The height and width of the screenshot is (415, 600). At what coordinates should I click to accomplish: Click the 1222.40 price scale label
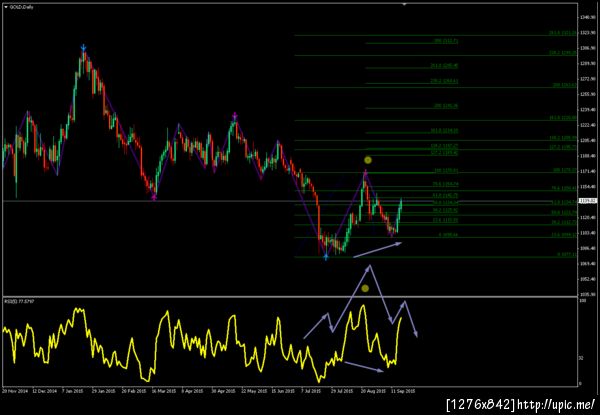pyautogui.click(x=586, y=125)
